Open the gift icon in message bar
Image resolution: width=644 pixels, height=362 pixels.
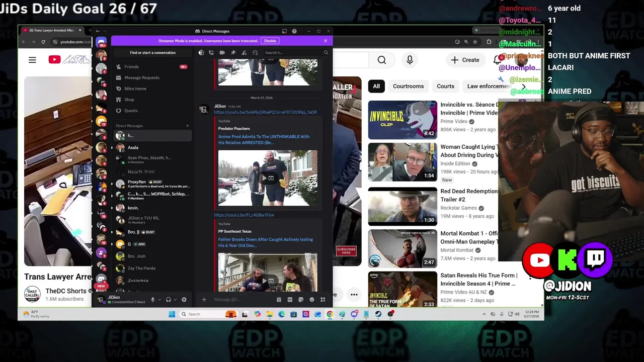[279, 300]
